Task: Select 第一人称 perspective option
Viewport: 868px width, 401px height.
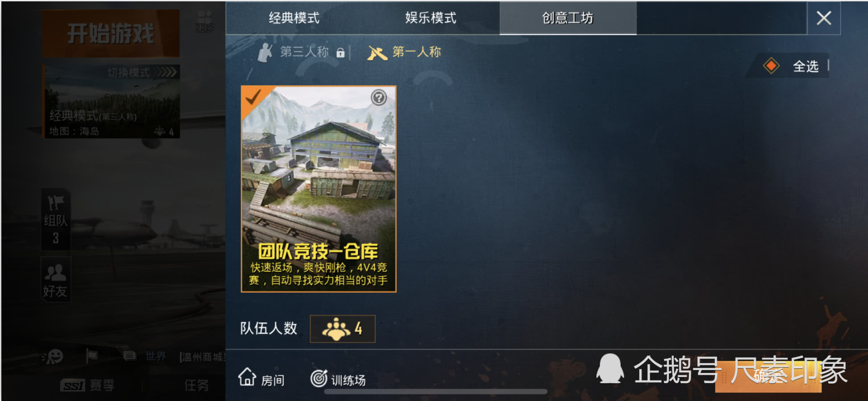Action: [x=416, y=52]
